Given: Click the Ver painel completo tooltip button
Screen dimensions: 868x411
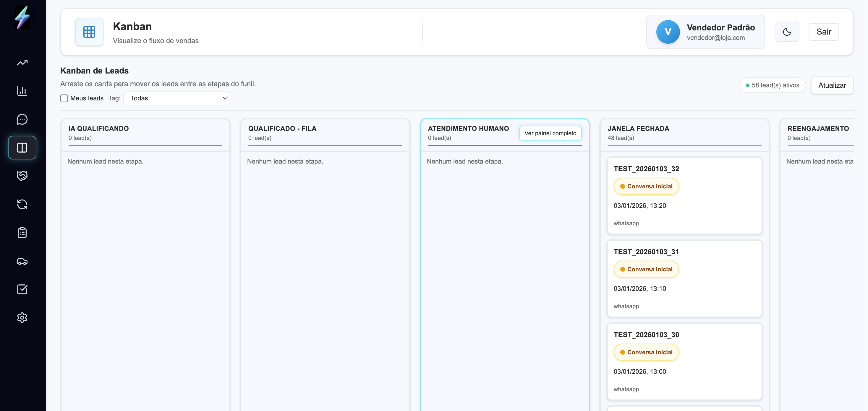Looking at the screenshot, I should coord(550,133).
